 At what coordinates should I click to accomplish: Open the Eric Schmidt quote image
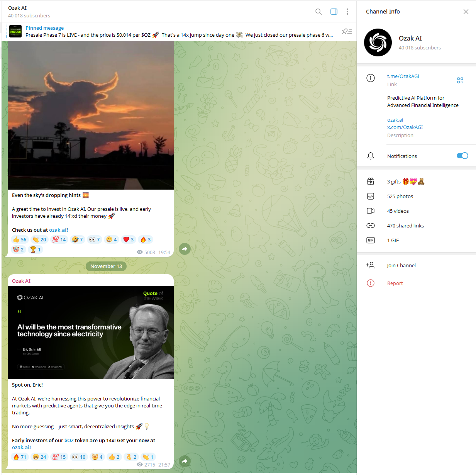click(91, 332)
